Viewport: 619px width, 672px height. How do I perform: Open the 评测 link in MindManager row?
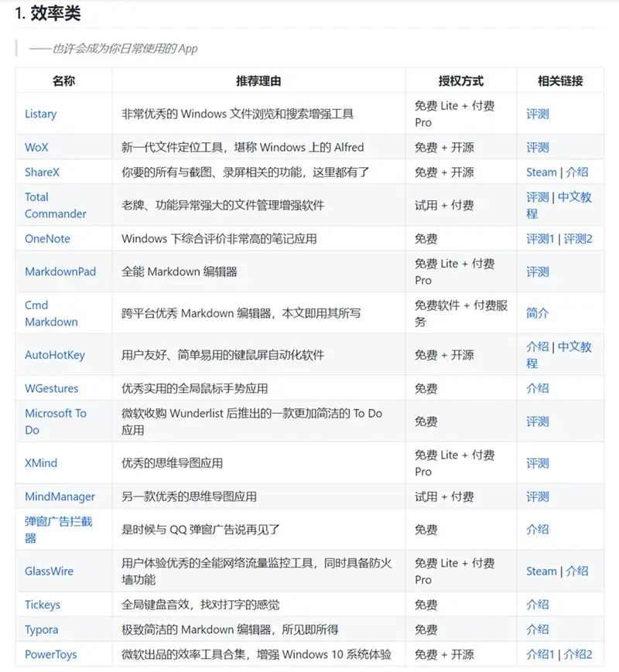click(x=538, y=496)
